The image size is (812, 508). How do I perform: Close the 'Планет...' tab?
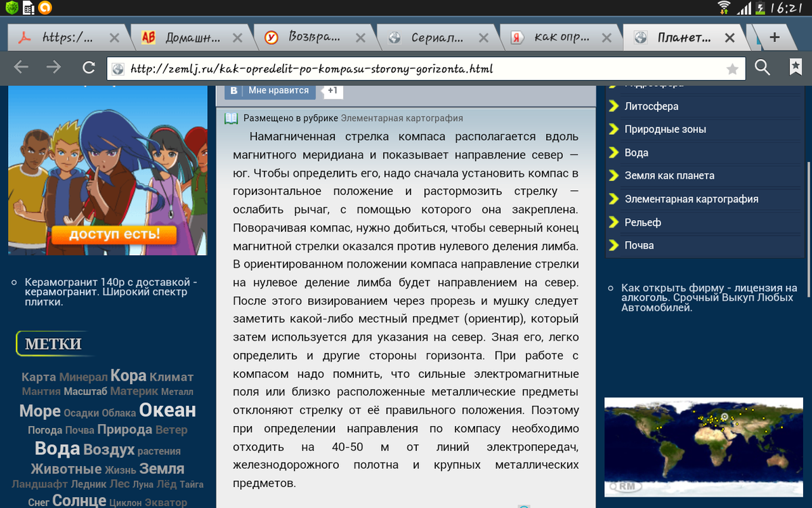(x=729, y=38)
